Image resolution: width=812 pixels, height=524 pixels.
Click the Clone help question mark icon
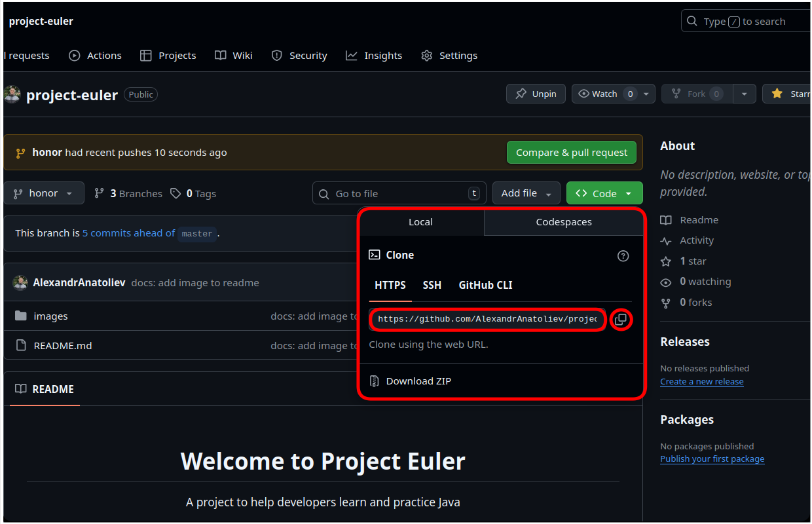623,256
